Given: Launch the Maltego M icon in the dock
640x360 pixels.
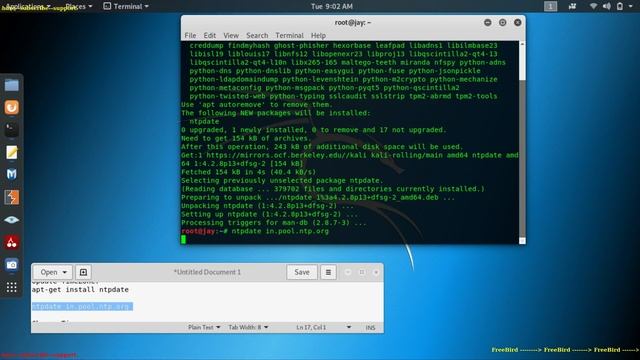Looking at the screenshot, I should click(11, 175).
